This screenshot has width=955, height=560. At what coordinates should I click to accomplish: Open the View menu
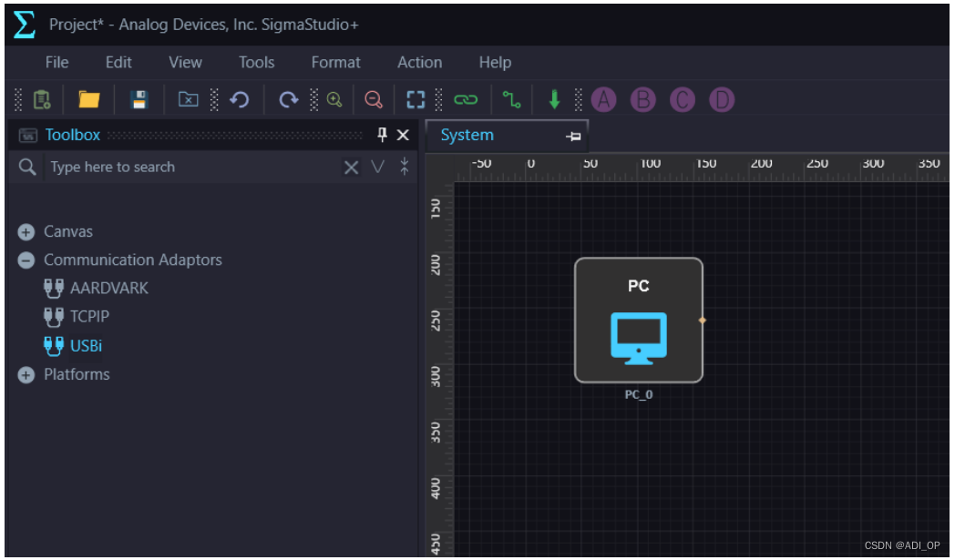185,62
